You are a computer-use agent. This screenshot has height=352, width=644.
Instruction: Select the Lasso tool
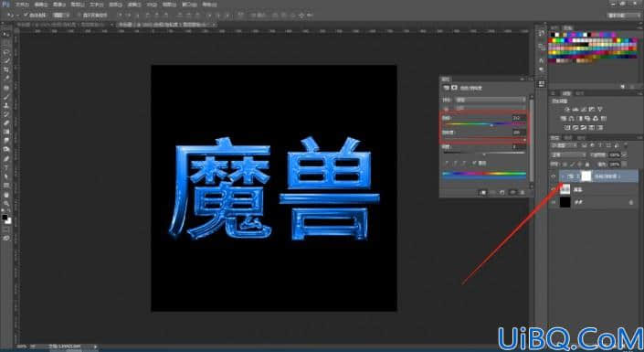coord(6,52)
